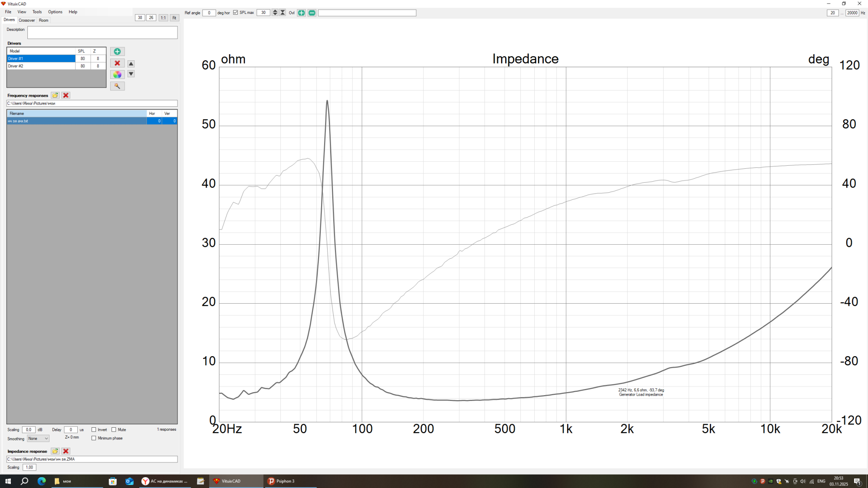Enable Minimum phase checkbox

pos(94,438)
